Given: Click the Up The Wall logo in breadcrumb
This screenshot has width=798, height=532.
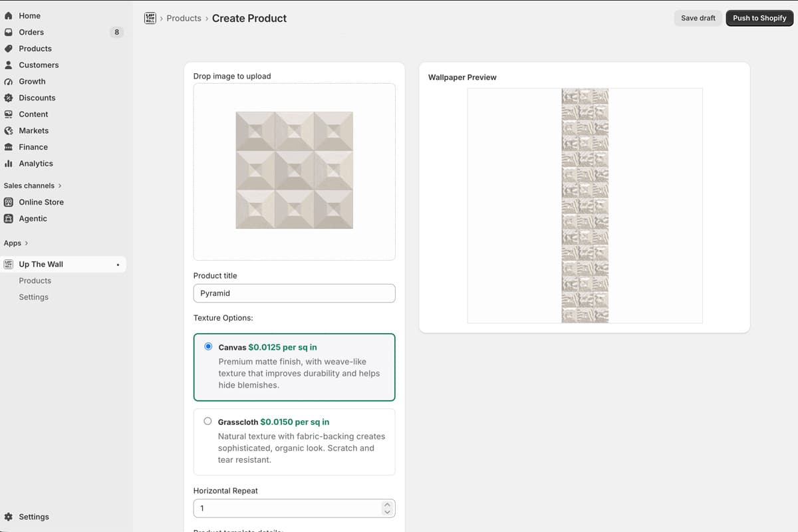Looking at the screenshot, I should (x=150, y=18).
